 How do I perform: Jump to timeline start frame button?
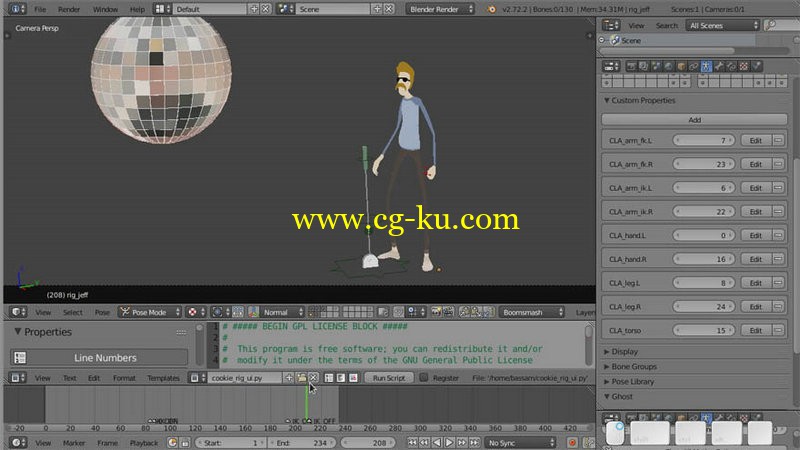pyautogui.click(x=412, y=442)
